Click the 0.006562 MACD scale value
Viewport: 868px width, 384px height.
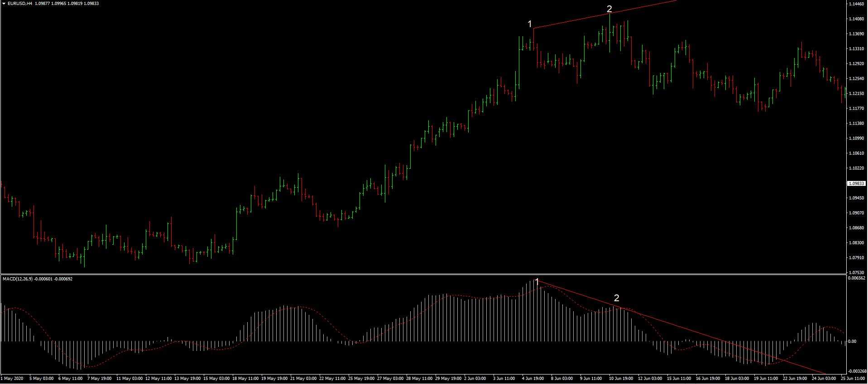[856, 279]
